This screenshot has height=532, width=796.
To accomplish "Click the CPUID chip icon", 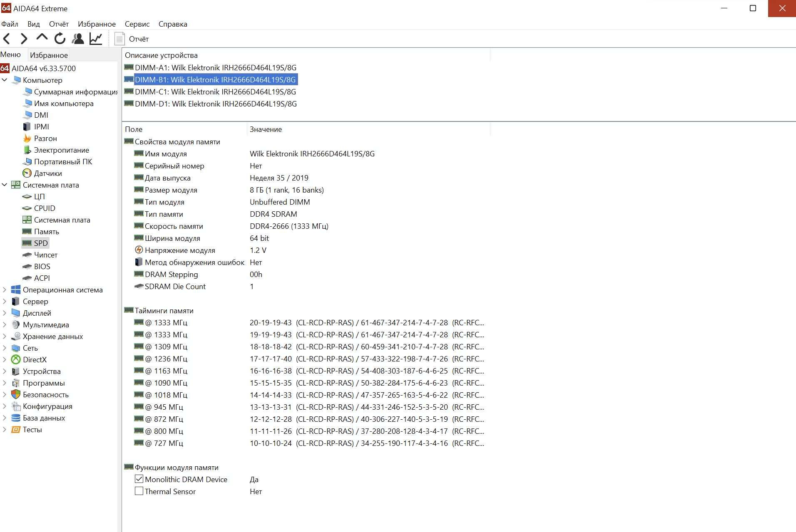I will tap(27, 208).
